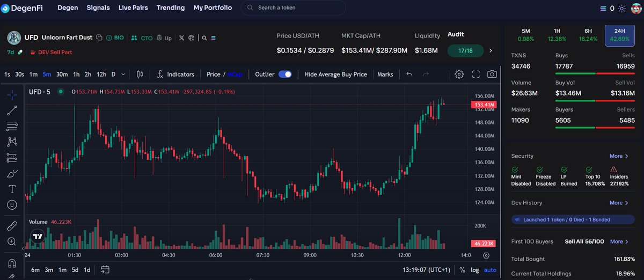Toggle the light/dark theme sun icon
The height and width of the screenshot is (280, 644).
pyautogui.click(x=621, y=8)
